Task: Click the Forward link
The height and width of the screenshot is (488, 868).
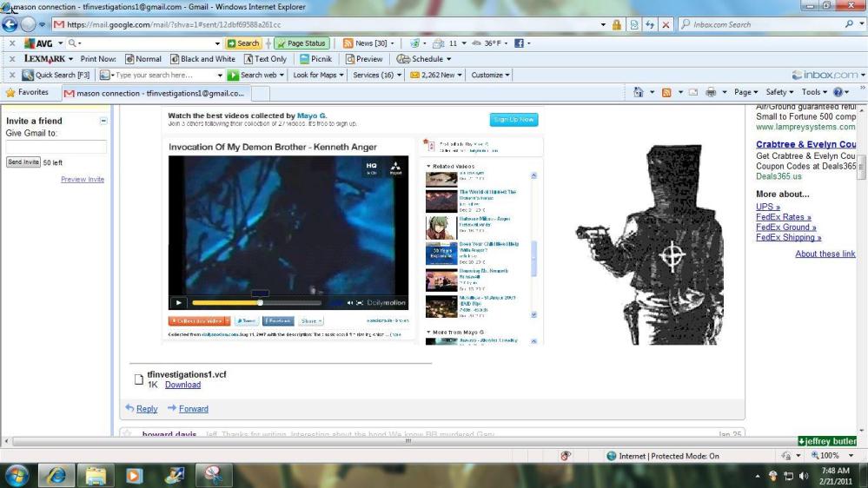Action: [x=194, y=409]
